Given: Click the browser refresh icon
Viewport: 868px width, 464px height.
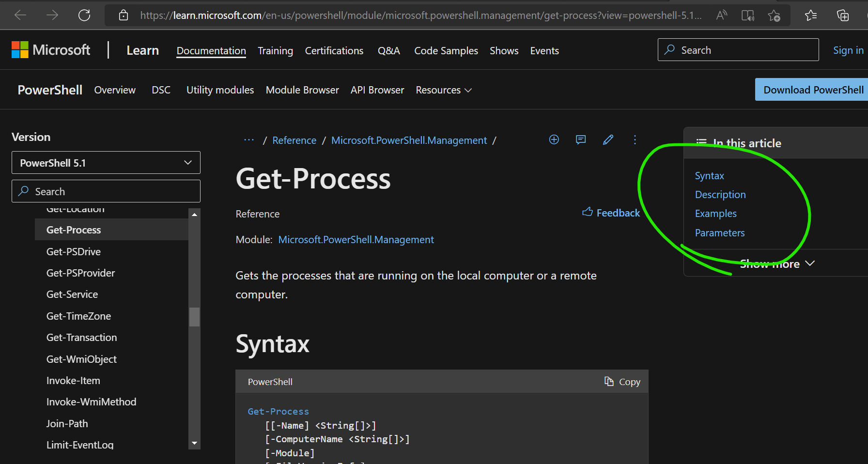Looking at the screenshot, I should pos(84,15).
